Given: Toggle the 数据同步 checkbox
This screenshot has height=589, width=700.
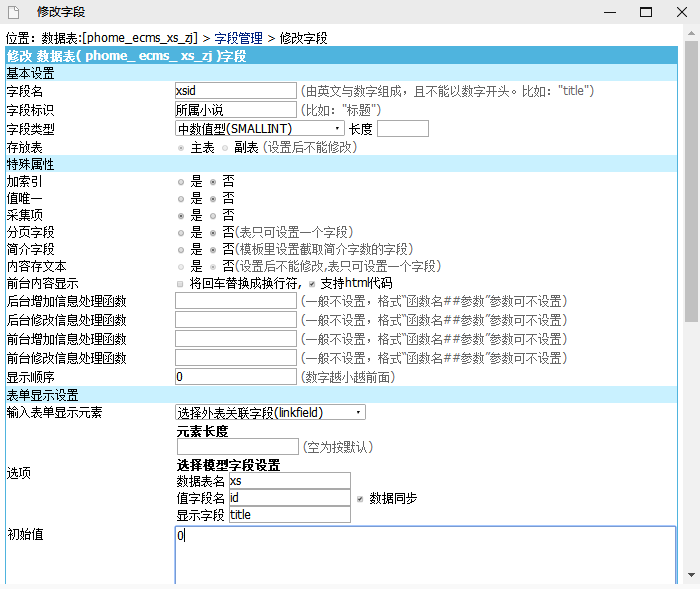Looking at the screenshot, I should [360, 498].
